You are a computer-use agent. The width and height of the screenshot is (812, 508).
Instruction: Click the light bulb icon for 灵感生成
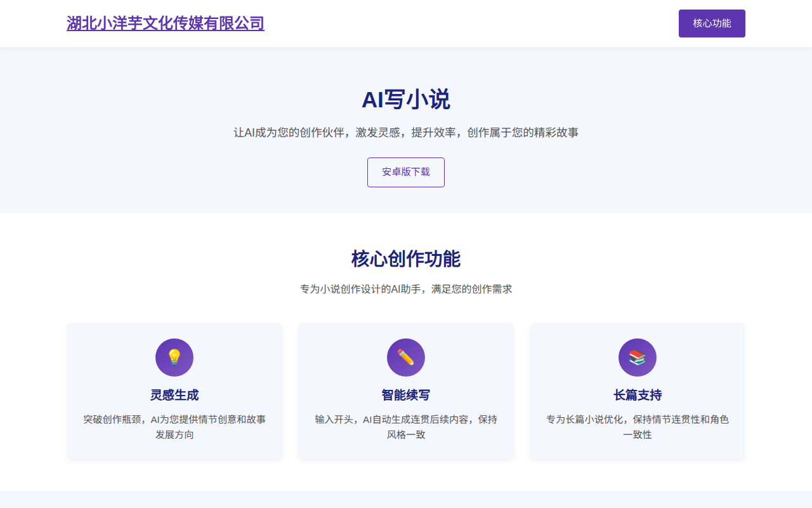coord(174,358)
